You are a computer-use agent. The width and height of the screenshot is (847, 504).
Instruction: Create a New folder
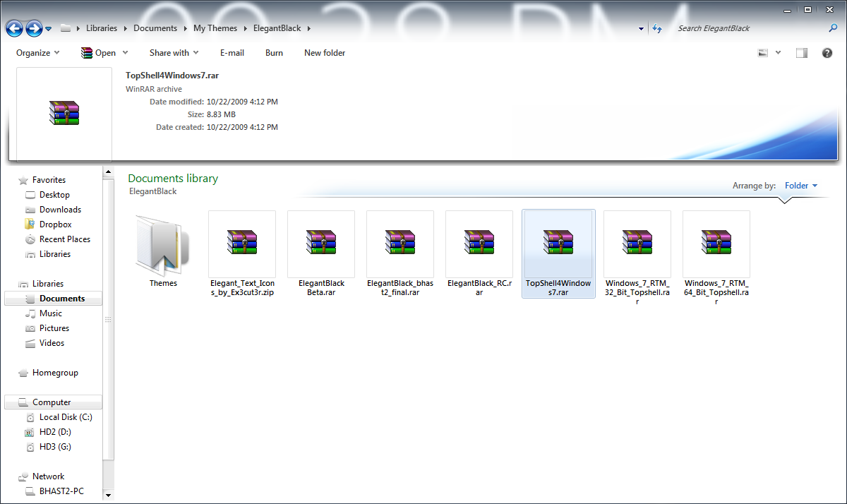(325, 53)
